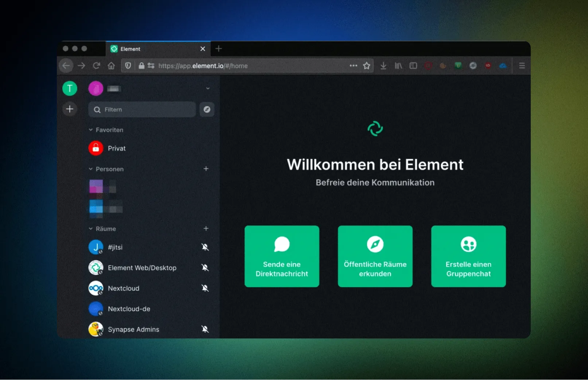The width and height of the screenshot is (588, 380).
Task: Add a room via Räume plus
Action: pyautogui.click(x=206, y=228)
